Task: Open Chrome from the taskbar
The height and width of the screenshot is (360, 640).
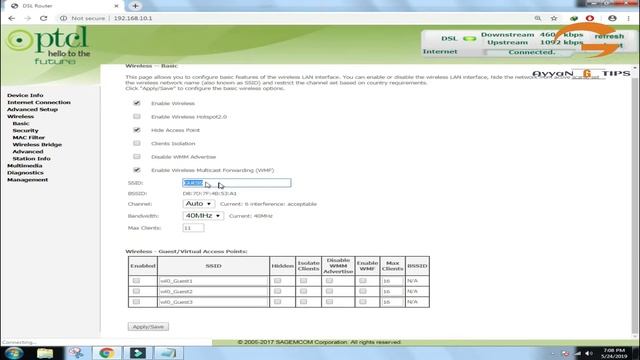Action: 107,353
